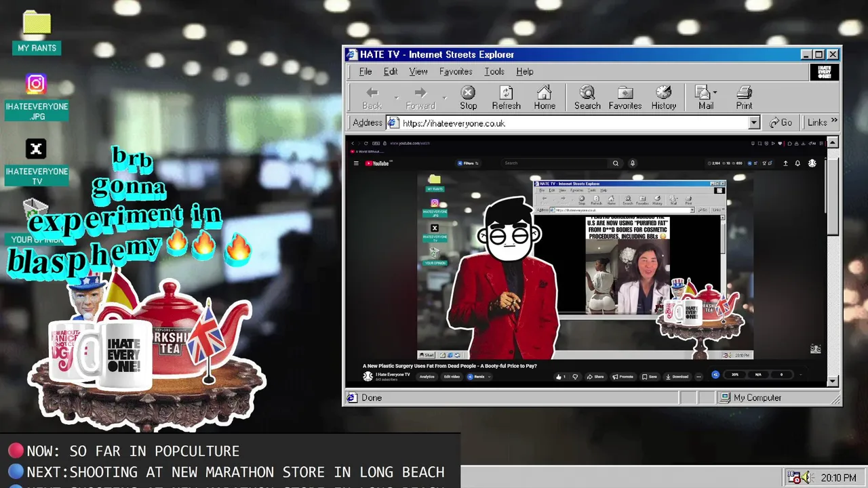Viewport: 868px width, 488px height.
Task: Click the Promote button under video
Action: [623, 377]
